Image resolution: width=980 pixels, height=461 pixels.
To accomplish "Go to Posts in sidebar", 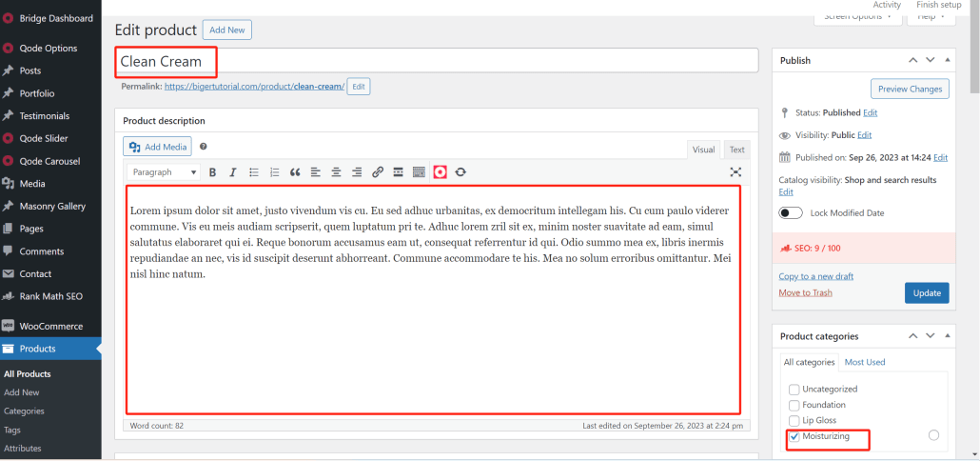I will [x=50, y=70].
